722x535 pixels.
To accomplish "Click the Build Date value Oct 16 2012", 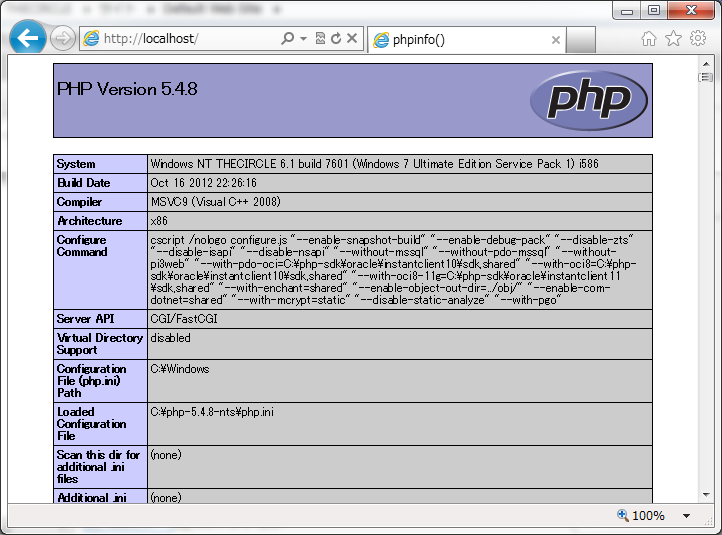I will [x=203, y=183].
